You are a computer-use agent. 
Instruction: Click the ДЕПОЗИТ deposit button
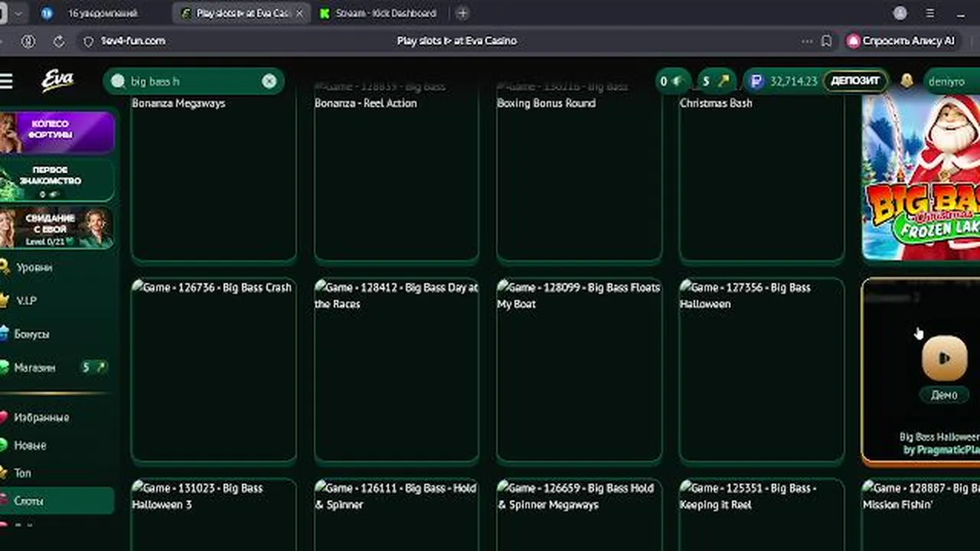(854, 81)
